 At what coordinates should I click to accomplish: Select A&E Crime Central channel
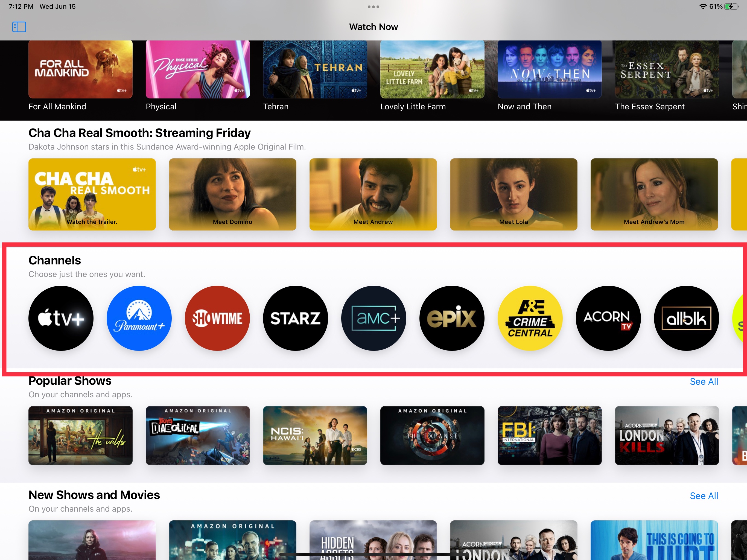(530, 318)
